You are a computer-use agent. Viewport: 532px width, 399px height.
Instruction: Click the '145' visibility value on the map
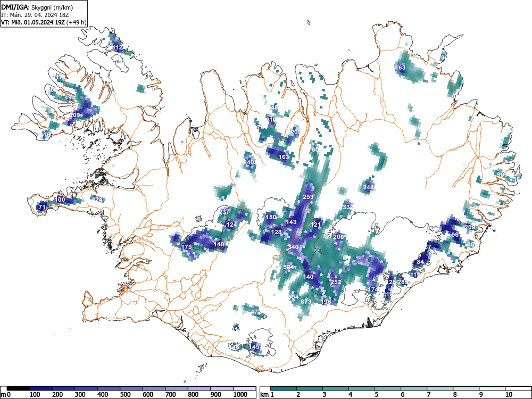pyautogui.click(x=254, y=347)
